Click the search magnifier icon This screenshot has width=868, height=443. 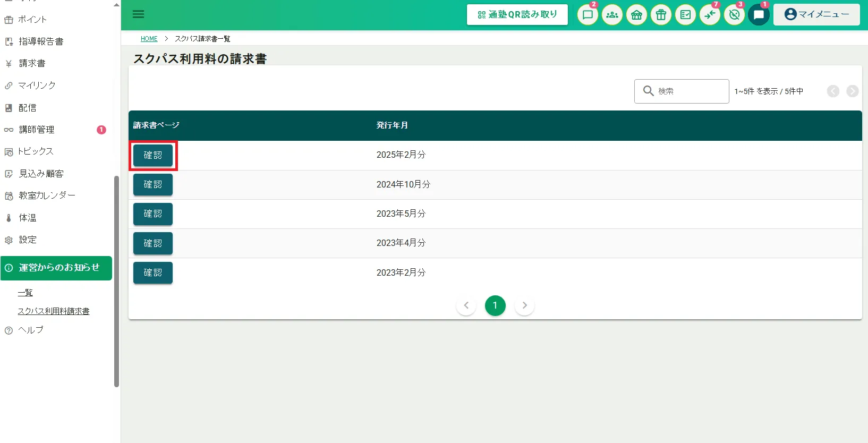[648, 91]
